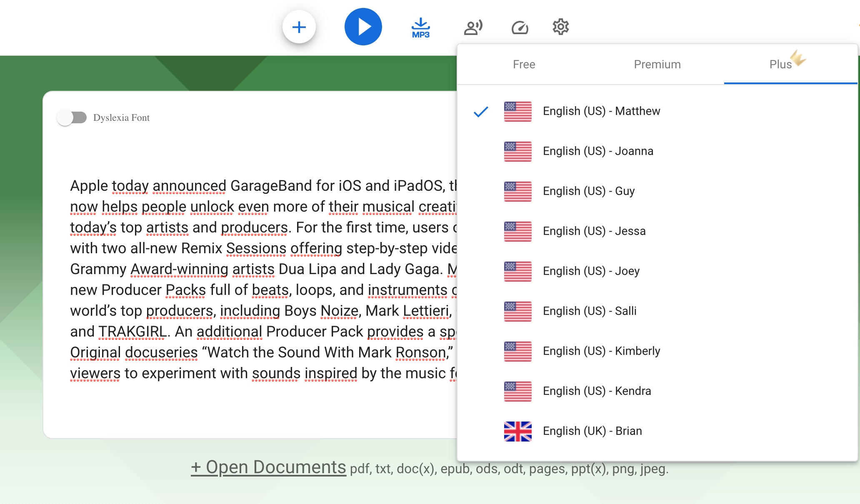Toggle the Dyslexia Font switch
This screenshot has width=860, height=504.
(72, 118)
